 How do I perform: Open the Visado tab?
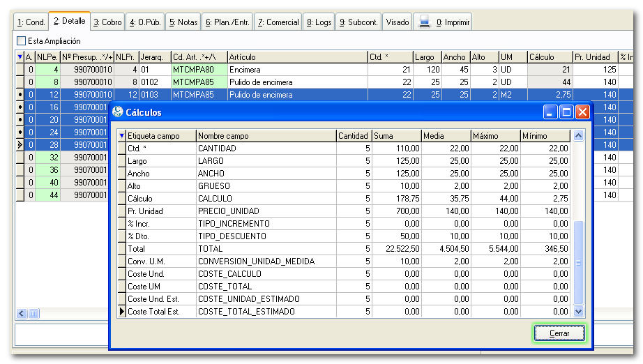pos(398,22)
